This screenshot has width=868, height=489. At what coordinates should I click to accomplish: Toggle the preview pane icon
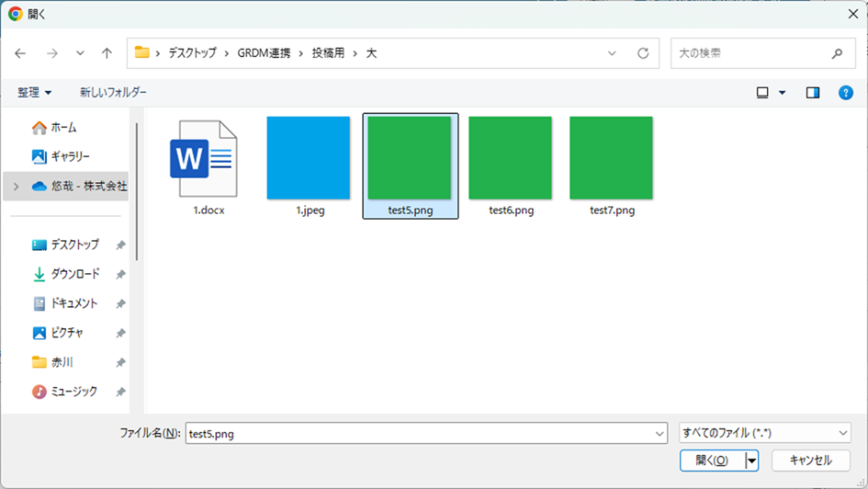click(813, 93)
